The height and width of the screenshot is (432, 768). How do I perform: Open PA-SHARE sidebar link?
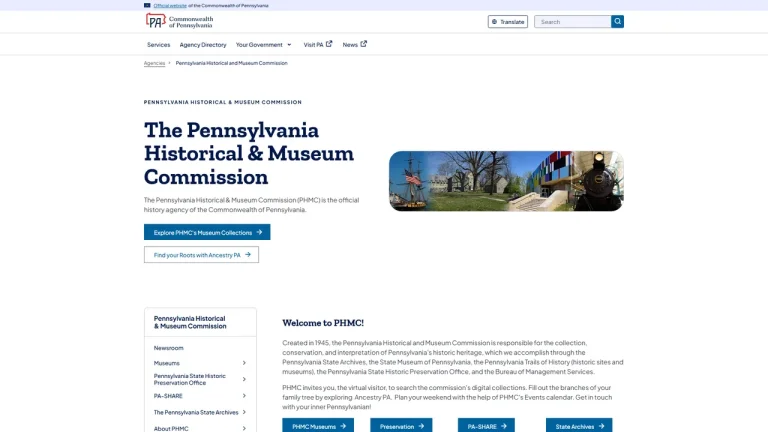[x=168, y=396]
